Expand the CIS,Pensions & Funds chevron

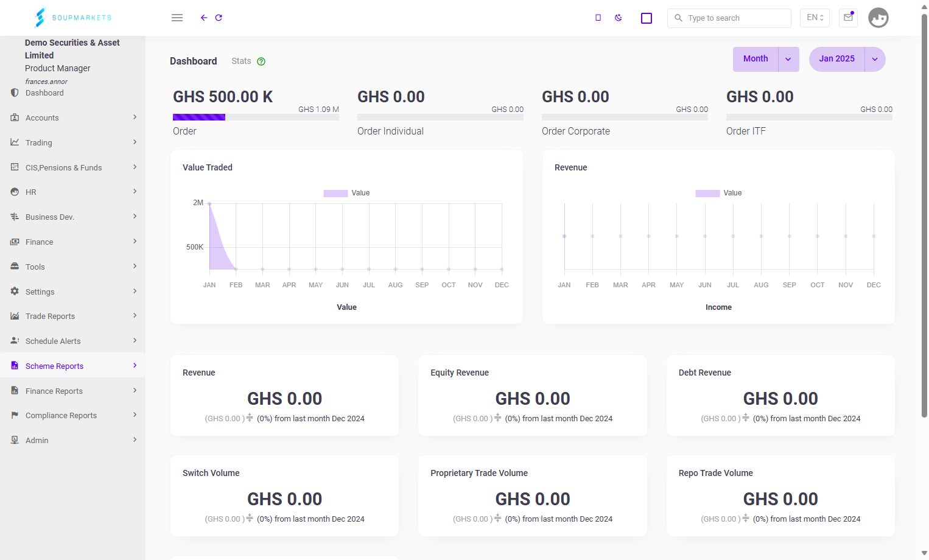pyautogui.click(x=135, y=167)
